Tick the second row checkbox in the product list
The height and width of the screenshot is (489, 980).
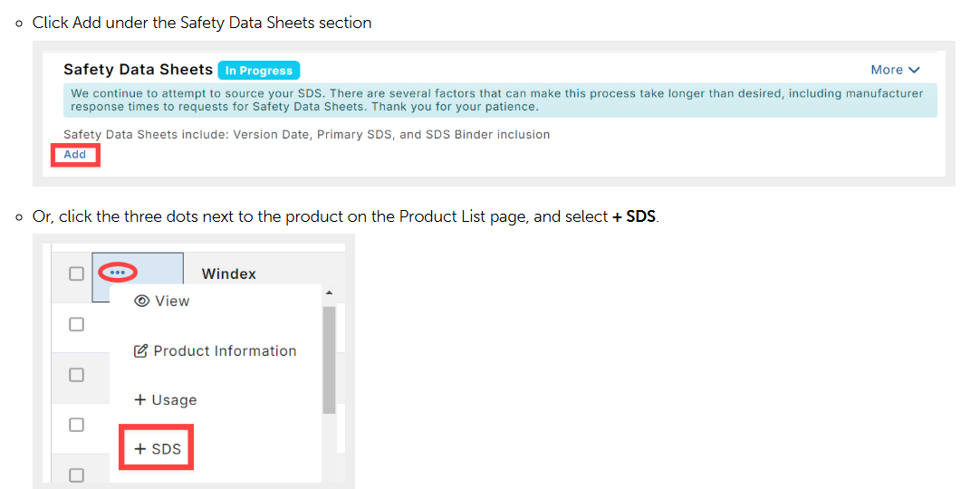(x=76, y=324)
